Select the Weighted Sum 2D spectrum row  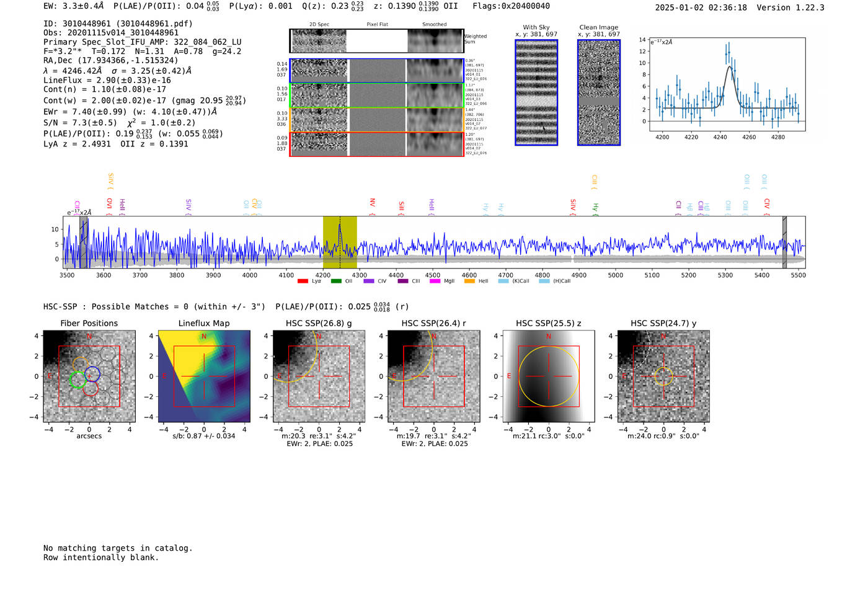pos(376,41)
